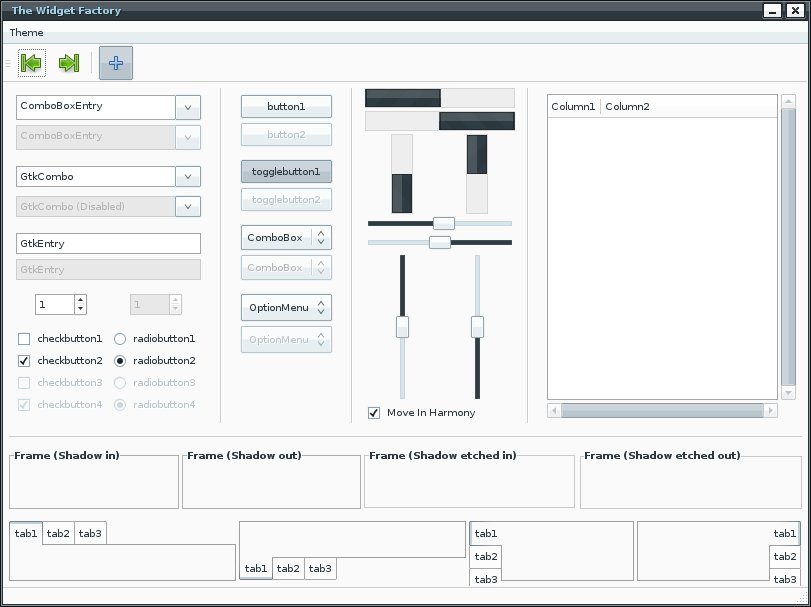Toggle togglebutton1
811x607 pixels.
pos(286,172)
